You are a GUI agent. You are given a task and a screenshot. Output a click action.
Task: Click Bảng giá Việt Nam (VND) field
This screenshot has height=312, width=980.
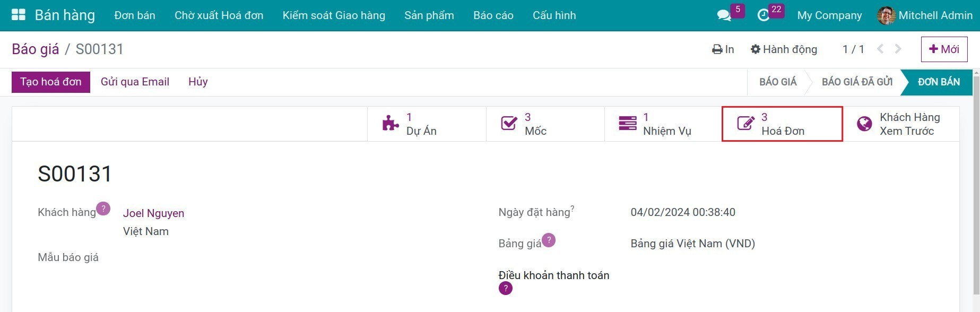click(x=692, y=244)
